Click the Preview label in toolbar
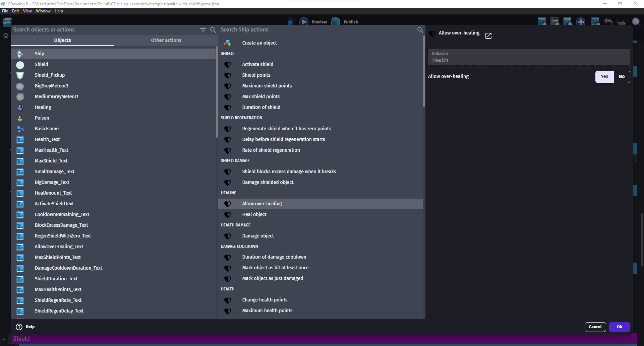644x346 pixels. coord(319,22)
